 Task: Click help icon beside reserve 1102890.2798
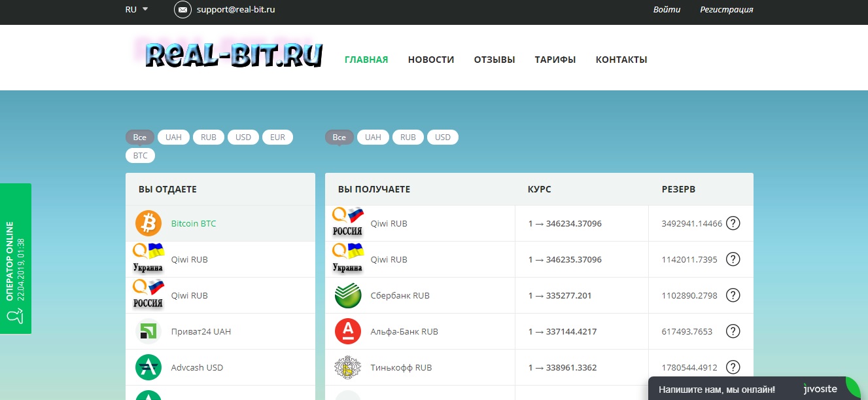[x=733, y=295]
